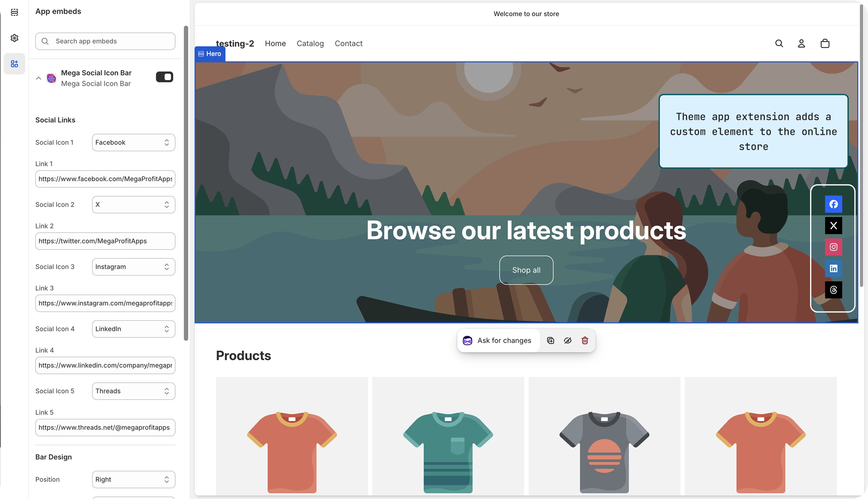The width and height of the screenshot is (868, 499).
Task: Click the Threads icon in social bar
Action: 833,290
